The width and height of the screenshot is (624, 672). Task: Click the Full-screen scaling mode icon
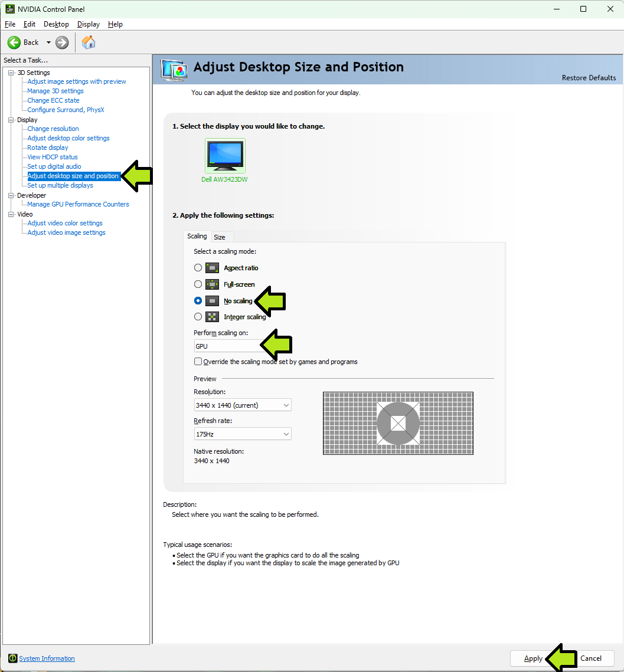pos(213,284)
